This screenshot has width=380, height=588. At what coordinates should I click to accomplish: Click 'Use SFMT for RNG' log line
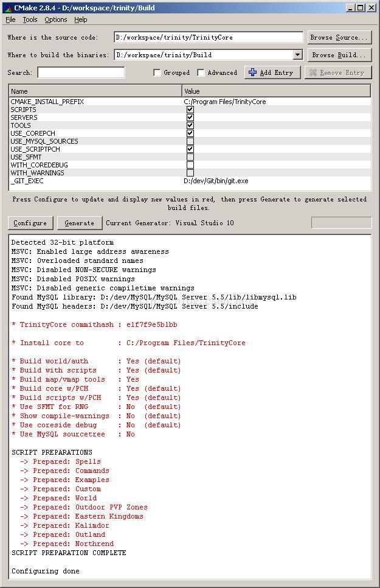click(96, 407)
